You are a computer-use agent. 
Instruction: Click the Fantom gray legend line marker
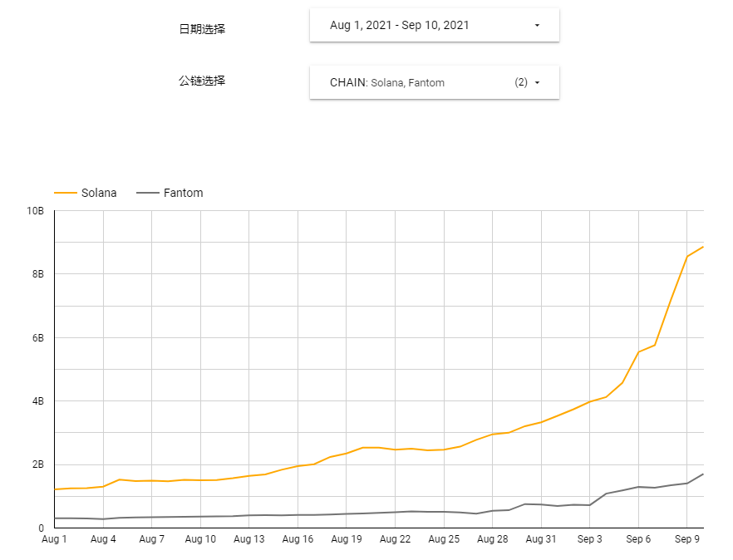point(146,193)
